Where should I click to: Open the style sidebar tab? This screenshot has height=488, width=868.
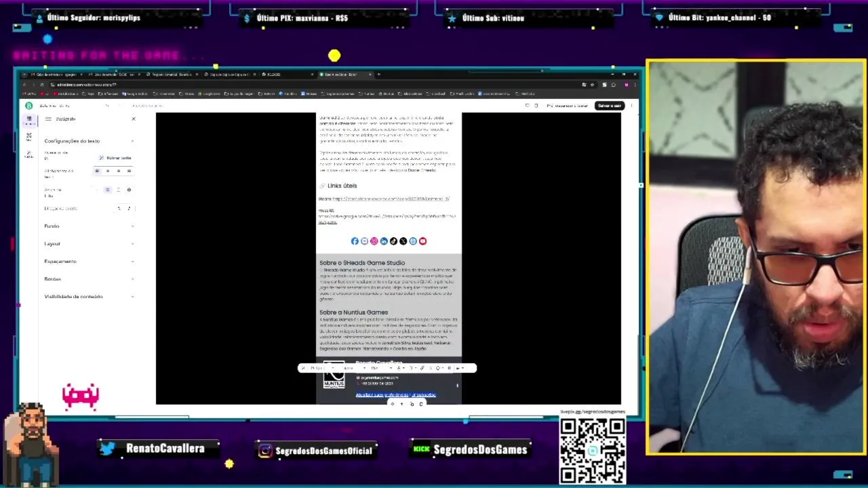coord(29,137)
